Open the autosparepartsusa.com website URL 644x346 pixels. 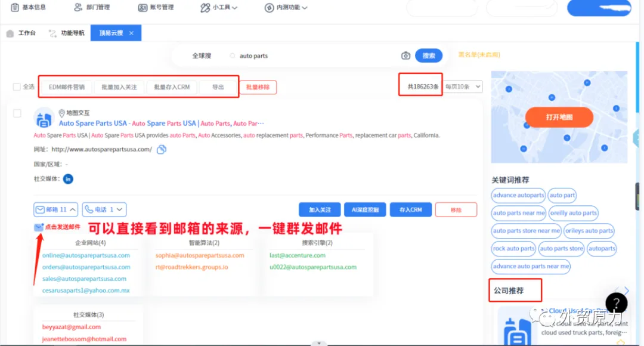[101, 150]
